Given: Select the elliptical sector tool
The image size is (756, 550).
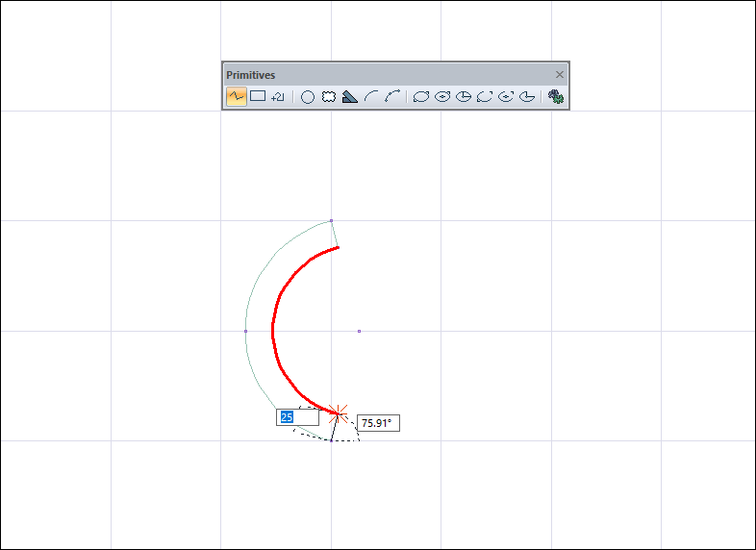Looking at the screenshot, I should pos(527,96).
